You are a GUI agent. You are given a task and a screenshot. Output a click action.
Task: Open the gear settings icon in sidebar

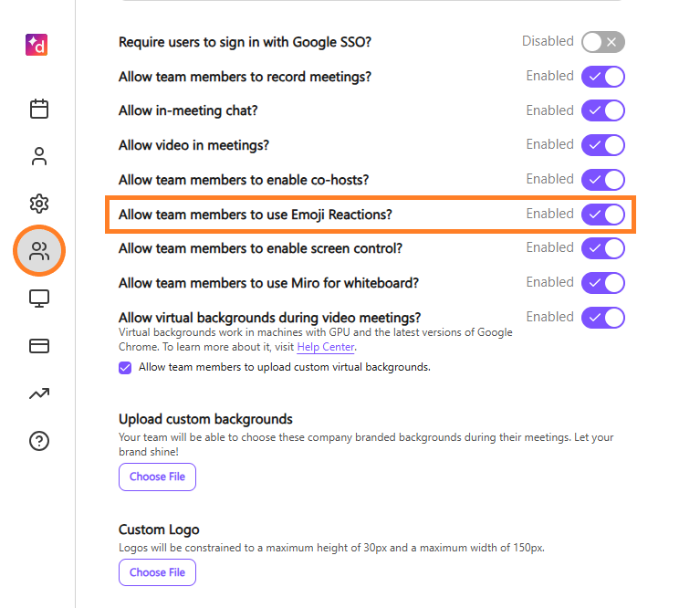39,204
